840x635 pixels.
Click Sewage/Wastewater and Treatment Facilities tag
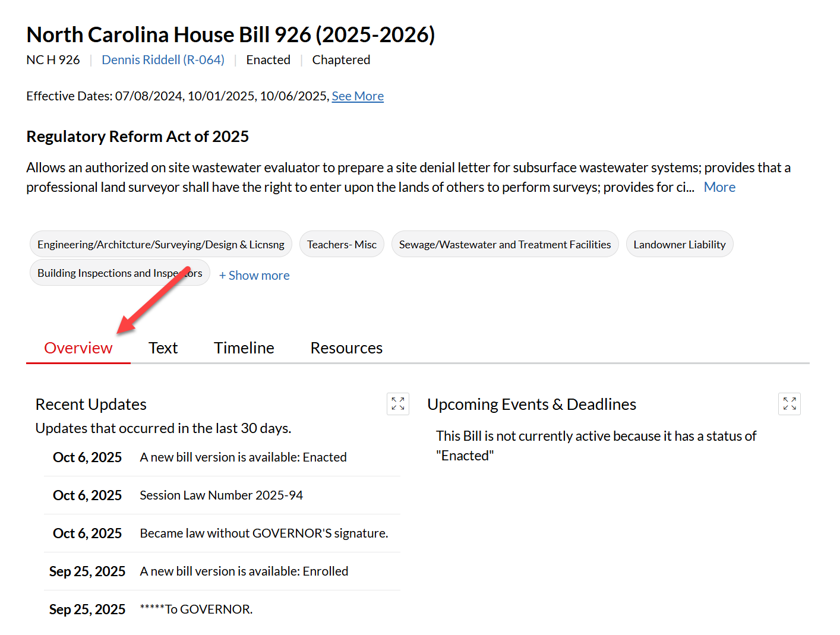(x=504, y=245)
